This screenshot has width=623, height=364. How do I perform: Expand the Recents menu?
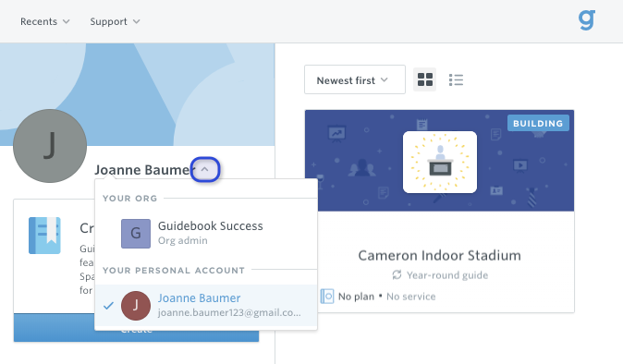click(x=45, y=21)
